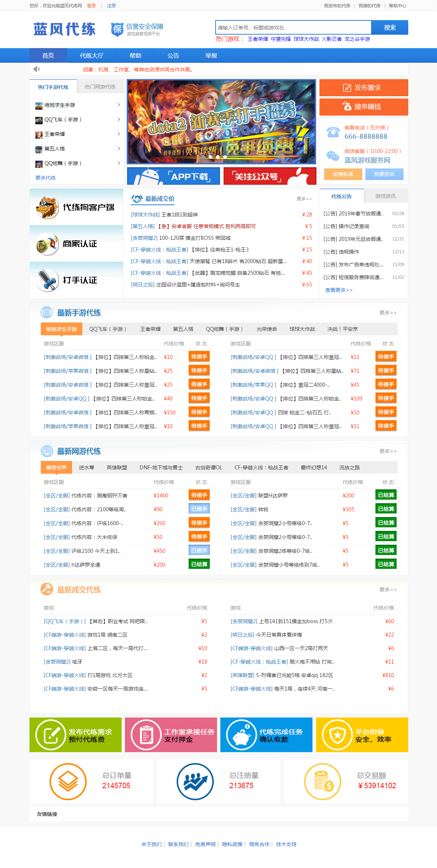
Task: Click the 总交易额 coins icon
Action: [323, 782]
